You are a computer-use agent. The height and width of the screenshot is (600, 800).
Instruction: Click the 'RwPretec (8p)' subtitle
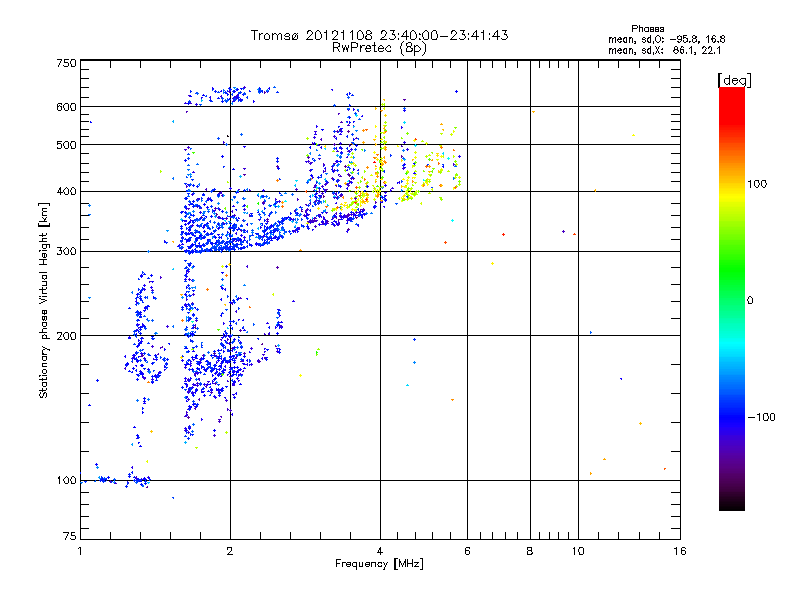point(379,48)
